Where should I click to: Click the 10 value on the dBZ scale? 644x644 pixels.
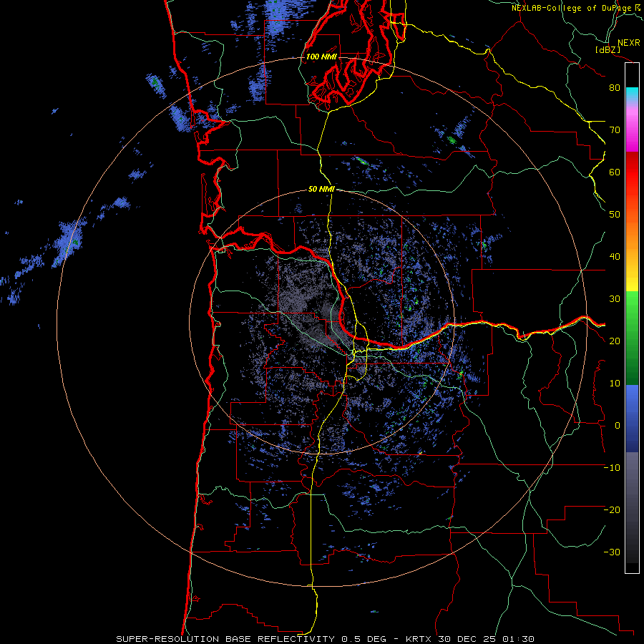[x=615, y=384]
